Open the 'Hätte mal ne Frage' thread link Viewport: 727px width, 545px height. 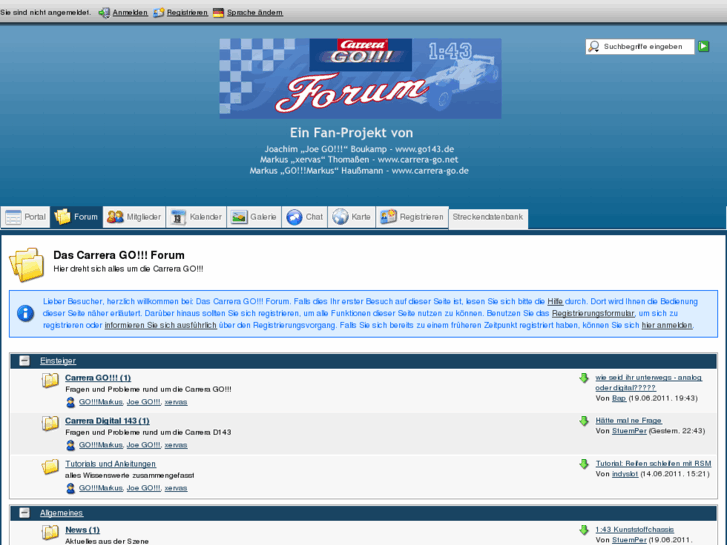point(629,421)
